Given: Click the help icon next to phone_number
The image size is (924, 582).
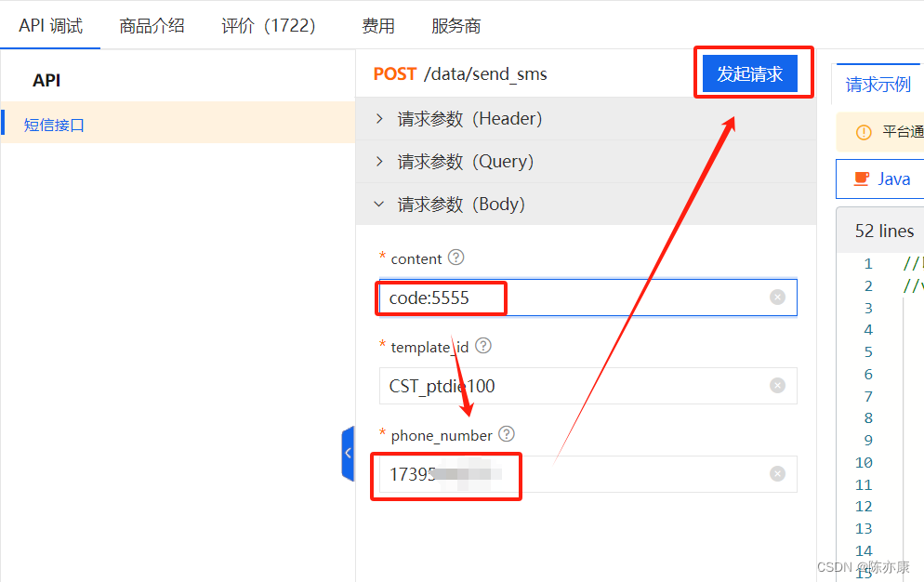Looking at the screenshot, I should click(x=507, y=434).
